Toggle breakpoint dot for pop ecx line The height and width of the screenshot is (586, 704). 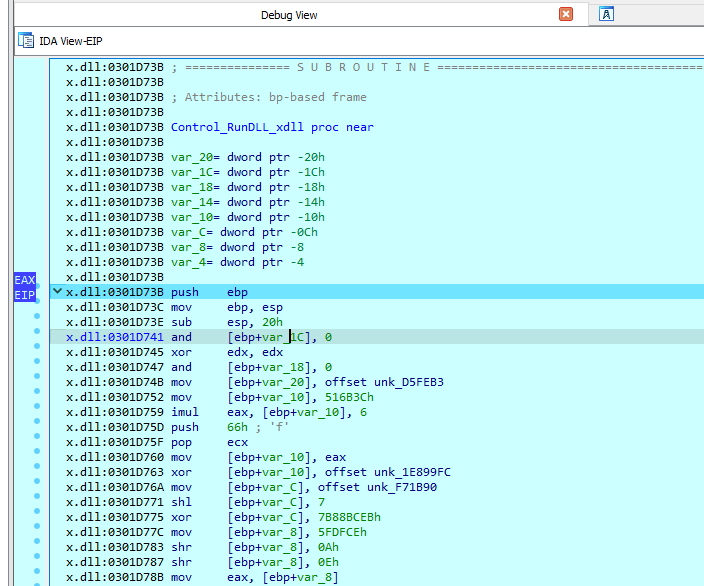coord(37,451)
